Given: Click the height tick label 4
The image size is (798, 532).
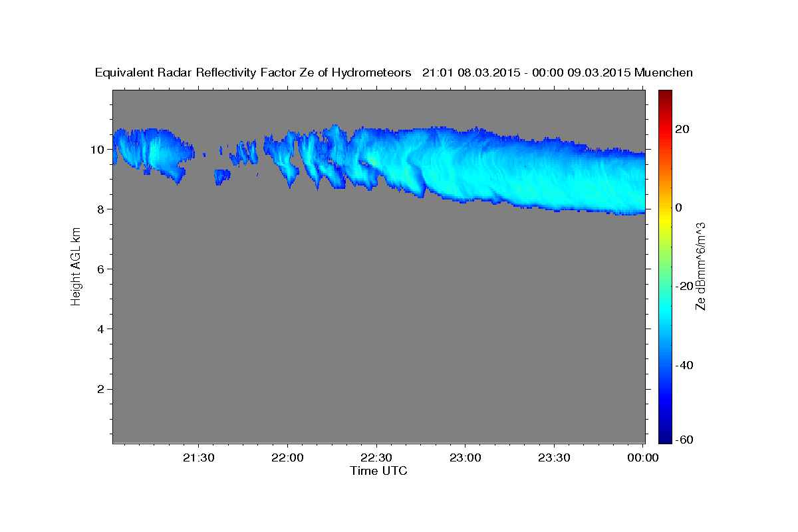Looking at the screenshot, I should (x=102, y=329).
